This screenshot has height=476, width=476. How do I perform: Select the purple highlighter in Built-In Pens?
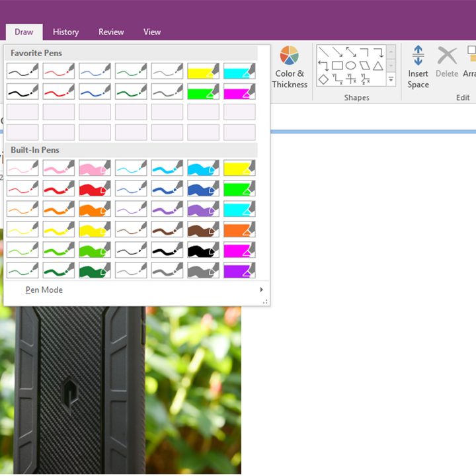pyautogui.click(x=239, y=270)
